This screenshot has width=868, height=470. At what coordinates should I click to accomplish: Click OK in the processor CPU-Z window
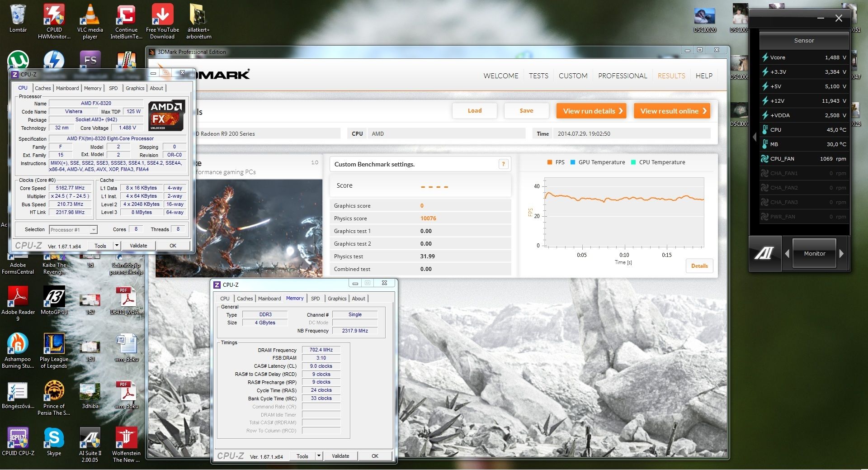click(x=173, y=246)
